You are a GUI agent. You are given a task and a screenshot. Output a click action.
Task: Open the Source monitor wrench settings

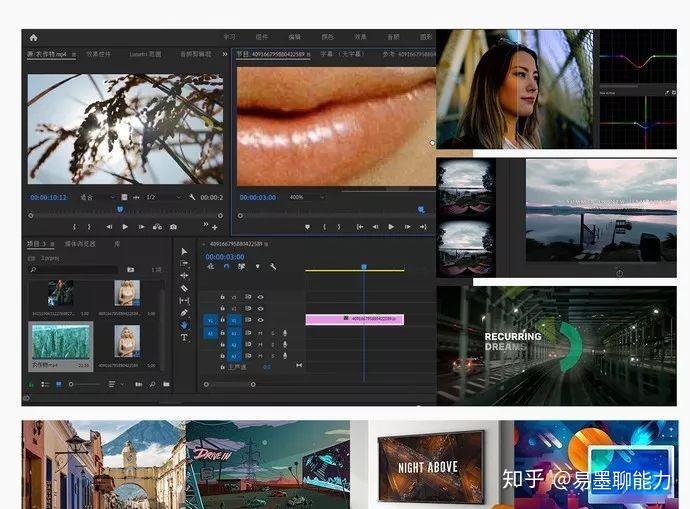coord(192,197)
